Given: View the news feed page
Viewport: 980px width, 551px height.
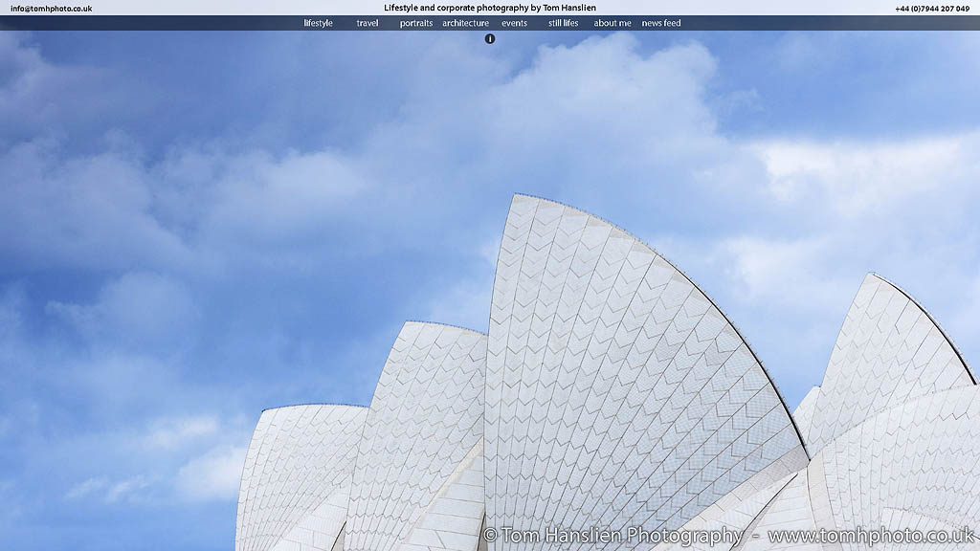Looking at the screenshot, I should click(661, 23).
